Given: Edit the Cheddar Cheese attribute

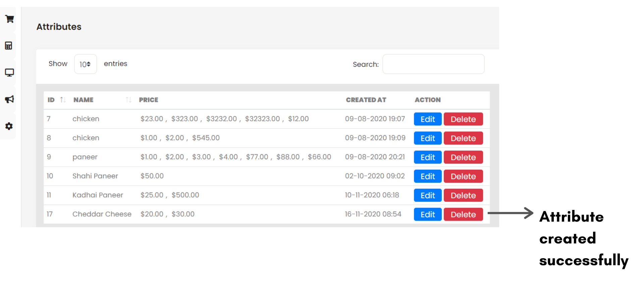Looking at the screenshot, I should (x=427, y=215).
